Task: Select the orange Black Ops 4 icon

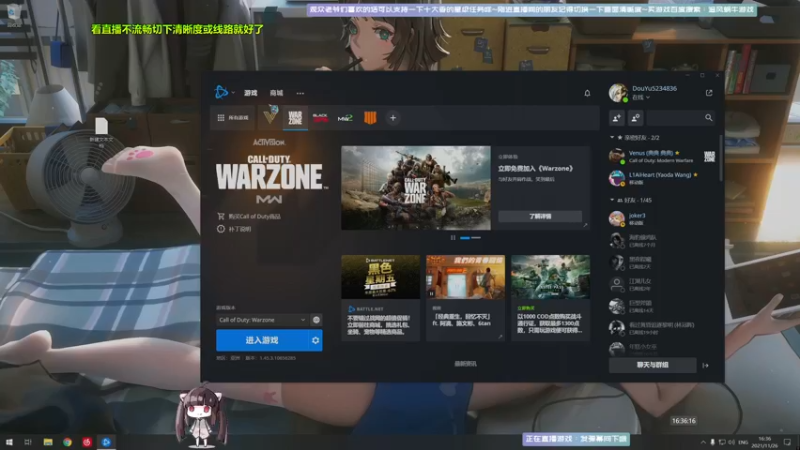Action: [x=370, y=118]
